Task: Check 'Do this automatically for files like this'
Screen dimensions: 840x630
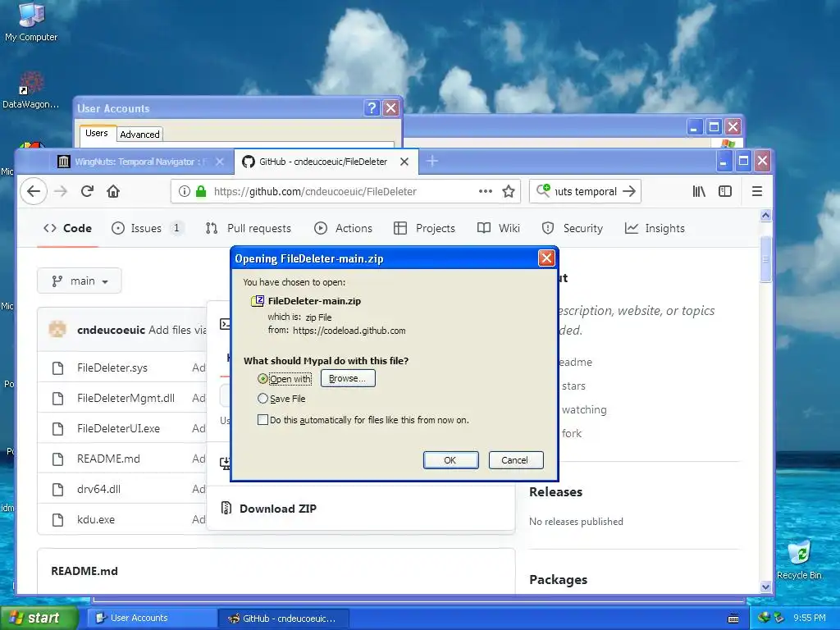Action: [x=262, y=419]
